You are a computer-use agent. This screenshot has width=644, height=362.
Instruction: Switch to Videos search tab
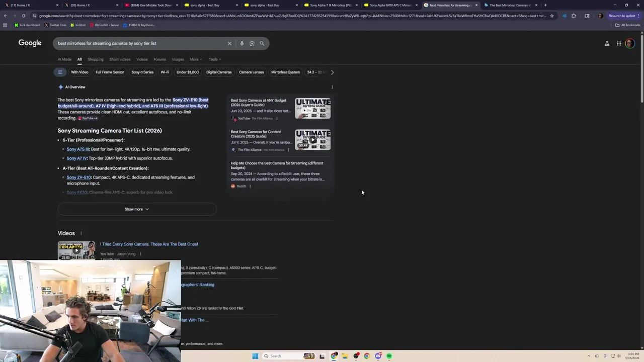tap(142, 59)
